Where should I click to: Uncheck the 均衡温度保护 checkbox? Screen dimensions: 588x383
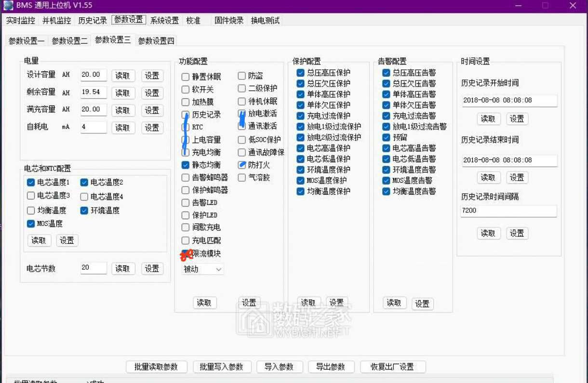(x=300, y=191)
